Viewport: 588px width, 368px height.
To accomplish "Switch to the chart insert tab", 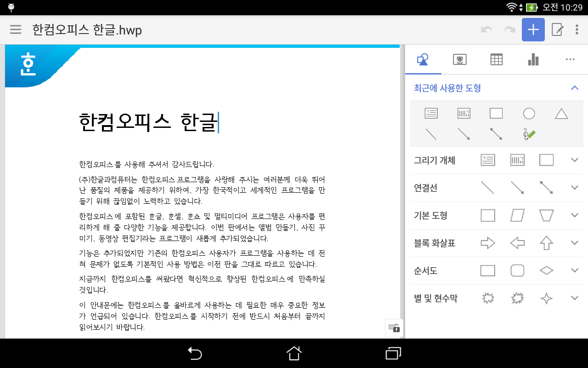I will coord(533,59).
